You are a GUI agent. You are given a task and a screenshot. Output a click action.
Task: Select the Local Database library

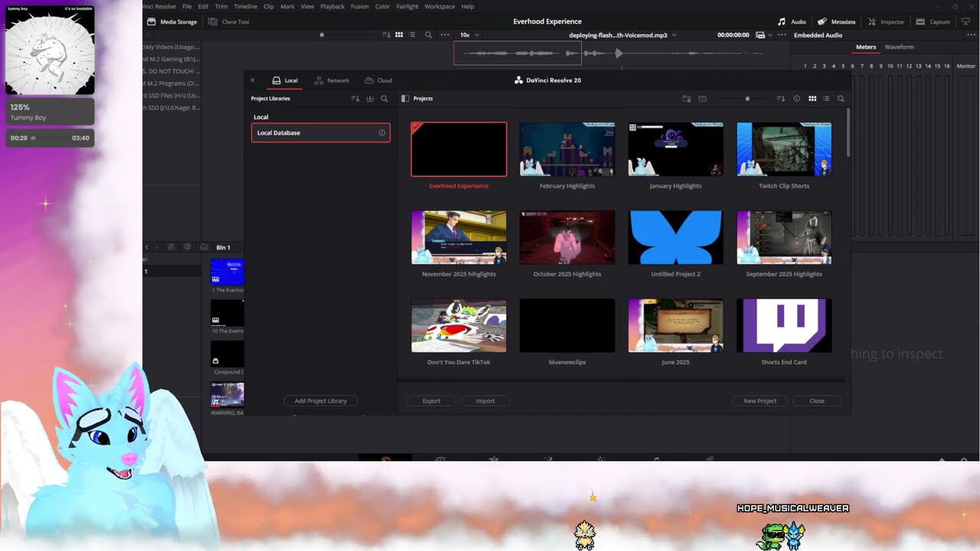coord(321,133)
